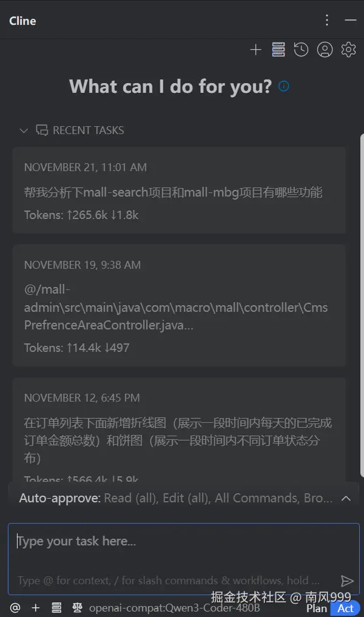Click the @ add context icon
364x617 pixels.
coord(15,607)
